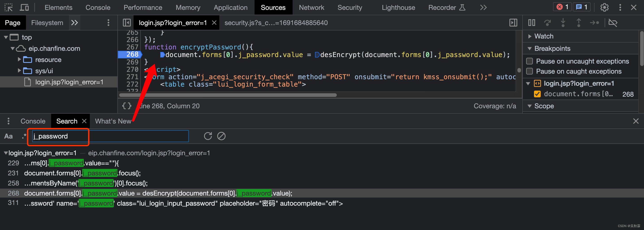Open the customize DevTools kebab menu
Viewport: 644px width, 230px height.
(620, 7)
